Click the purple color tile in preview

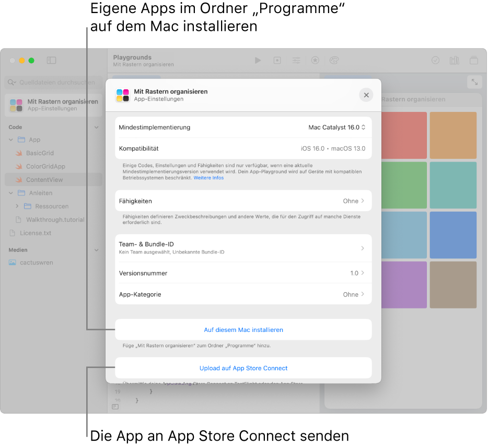pos(404,285)
